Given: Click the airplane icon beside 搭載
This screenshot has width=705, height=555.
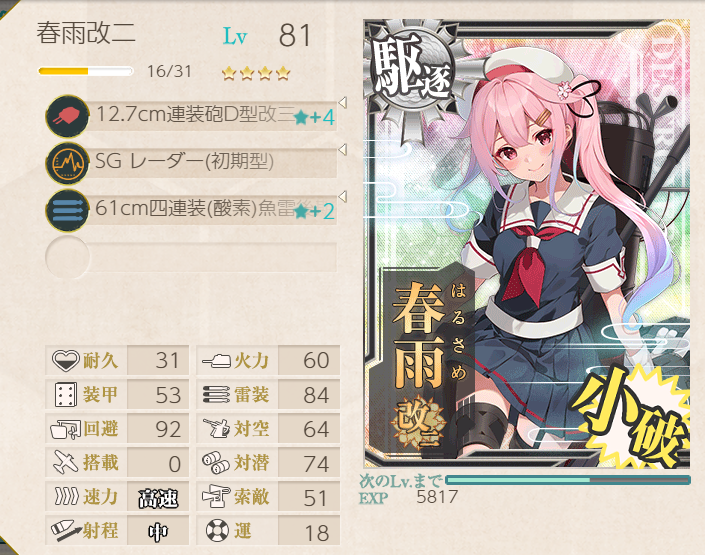Looking at the screenshot, I should point(66,462).
